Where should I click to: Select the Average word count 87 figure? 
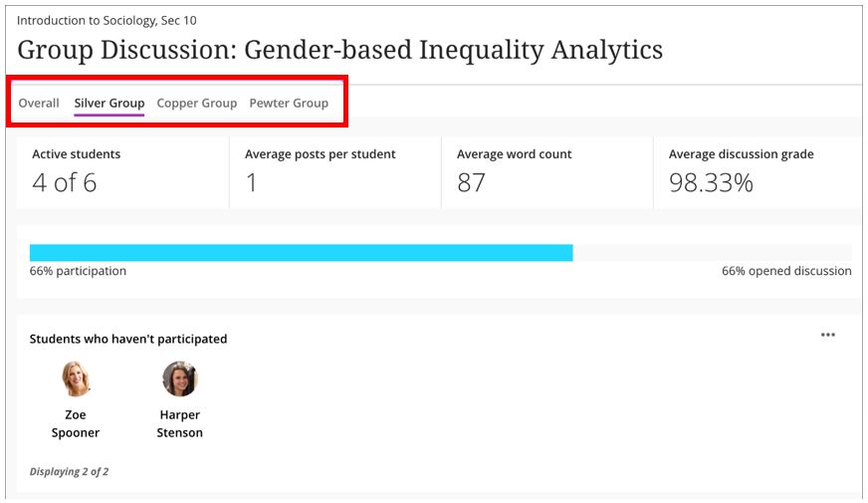[471, 182]
